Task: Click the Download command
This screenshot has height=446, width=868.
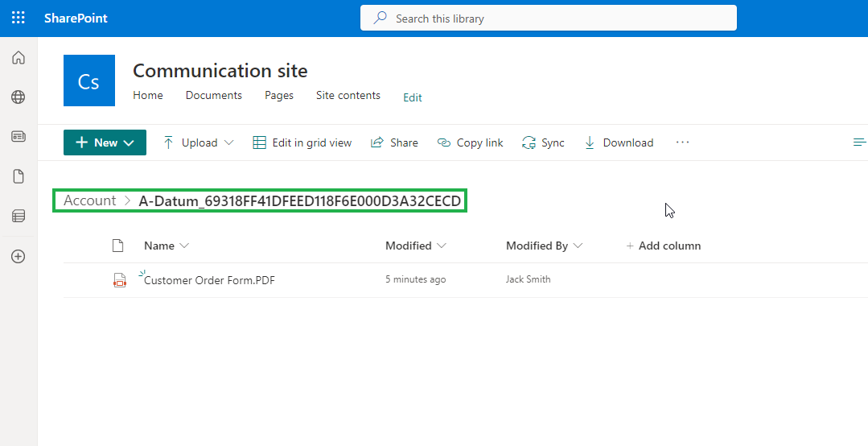Action: click(619, 143)
